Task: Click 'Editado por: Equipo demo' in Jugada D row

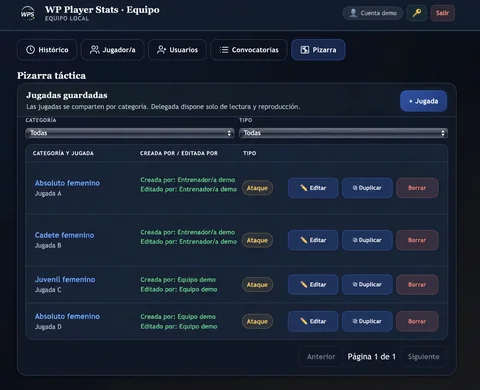Action: (179, 326)
